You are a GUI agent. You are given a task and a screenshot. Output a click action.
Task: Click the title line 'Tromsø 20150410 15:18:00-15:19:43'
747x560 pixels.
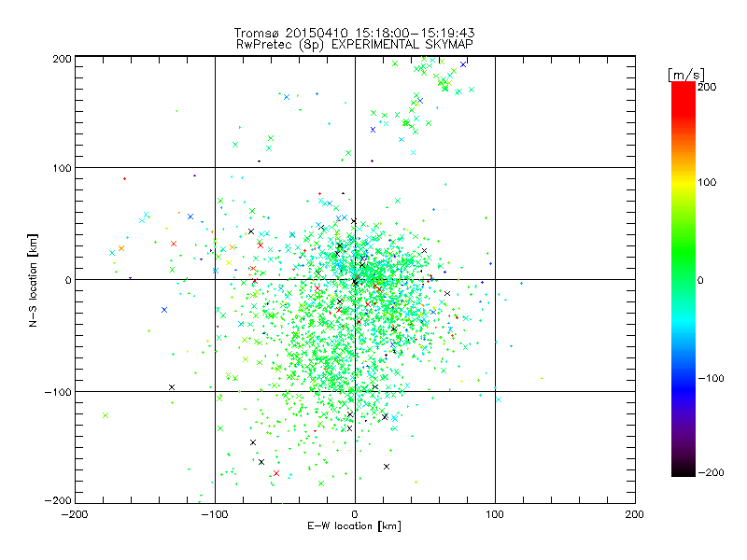tap(354, 33)
